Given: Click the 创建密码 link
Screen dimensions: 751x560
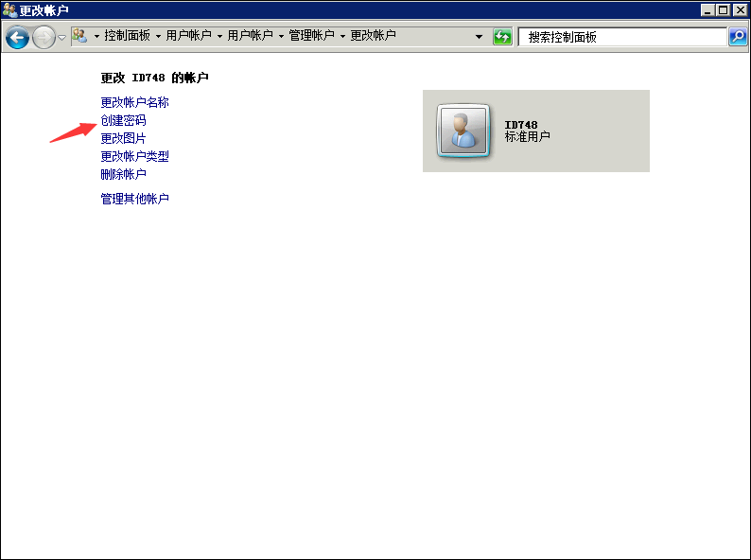Looking at the screenshot, I should 123,121.
